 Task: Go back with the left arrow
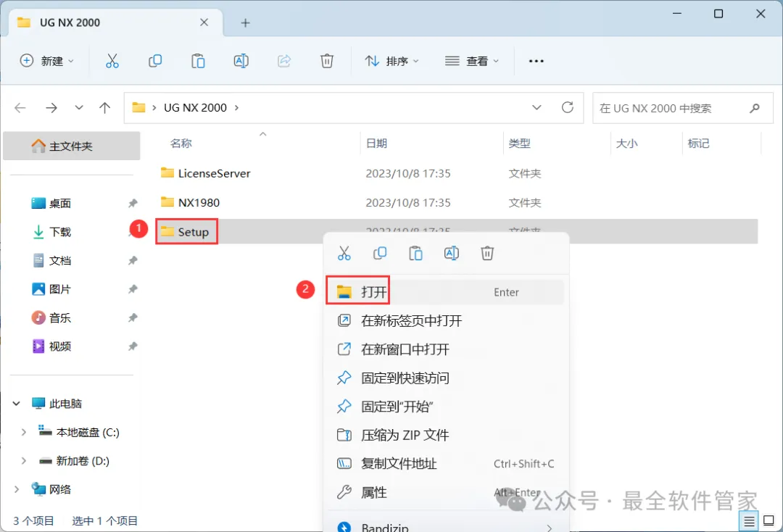pos(20,108)
